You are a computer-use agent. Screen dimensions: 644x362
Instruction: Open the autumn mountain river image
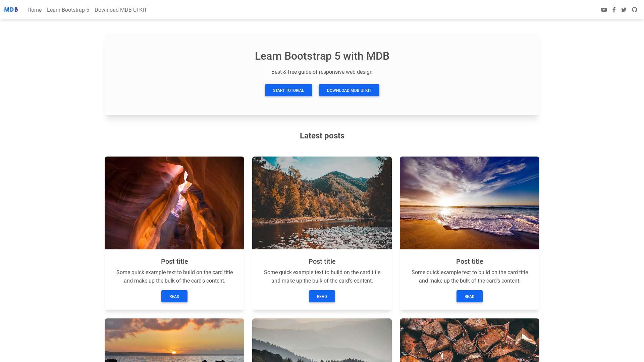[322, 203]
